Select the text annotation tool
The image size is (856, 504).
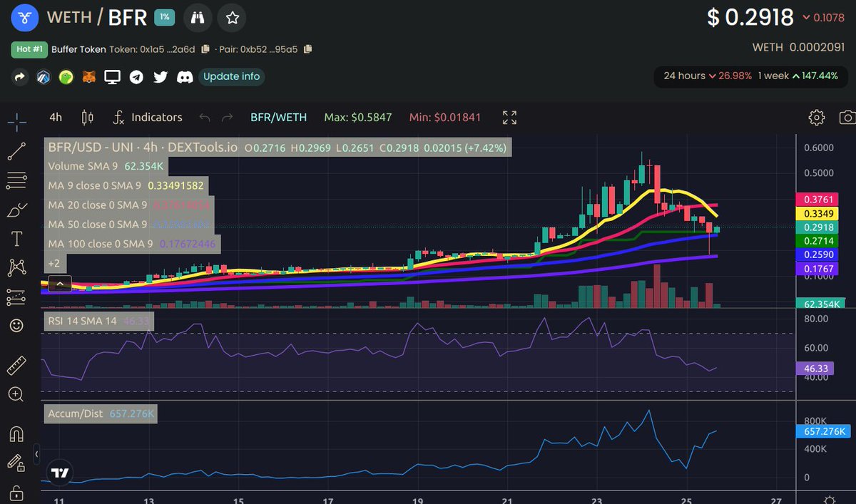(17, 238)
